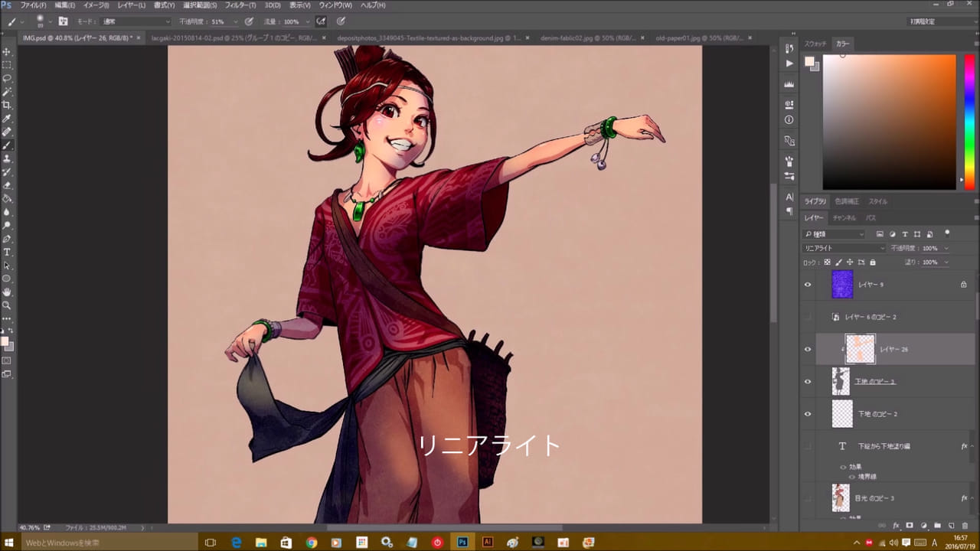Select the Lasso tool

(x=7, y=78)
